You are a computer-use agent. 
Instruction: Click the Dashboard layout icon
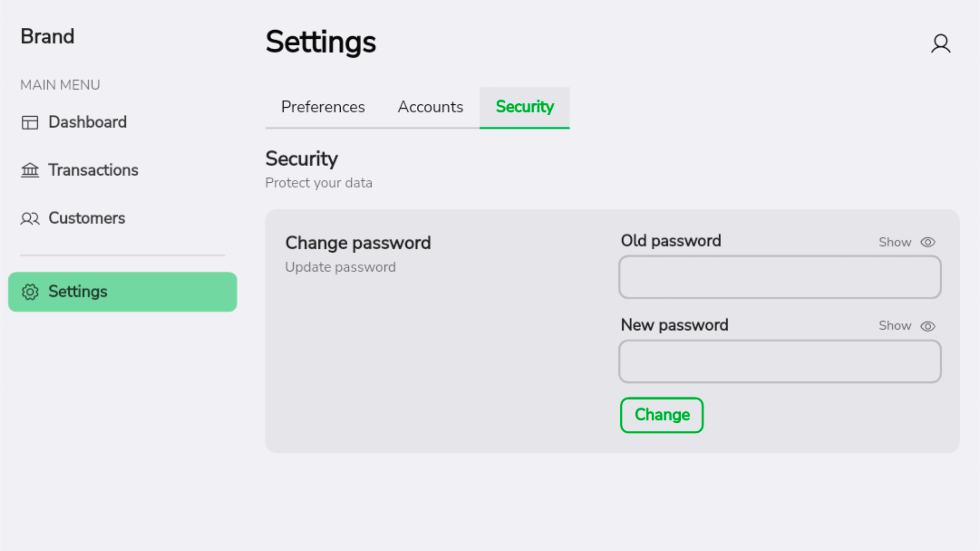click(30, 122)
